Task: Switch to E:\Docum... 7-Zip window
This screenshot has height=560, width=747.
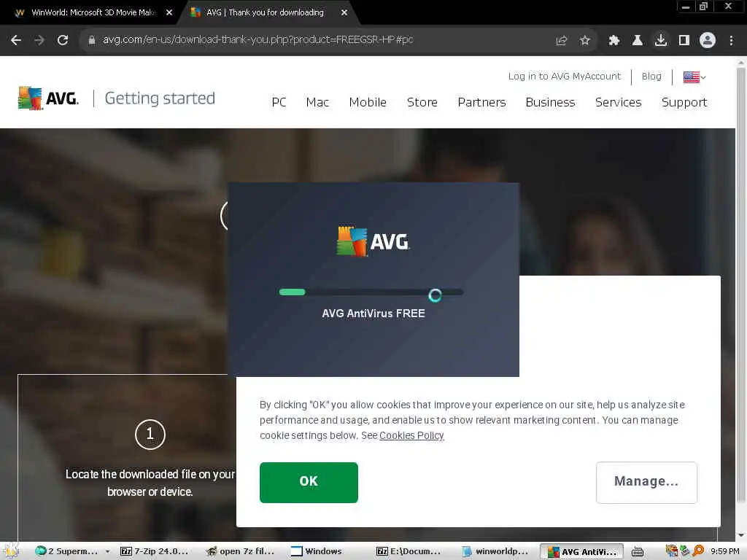Action: [x=409, y=551]
